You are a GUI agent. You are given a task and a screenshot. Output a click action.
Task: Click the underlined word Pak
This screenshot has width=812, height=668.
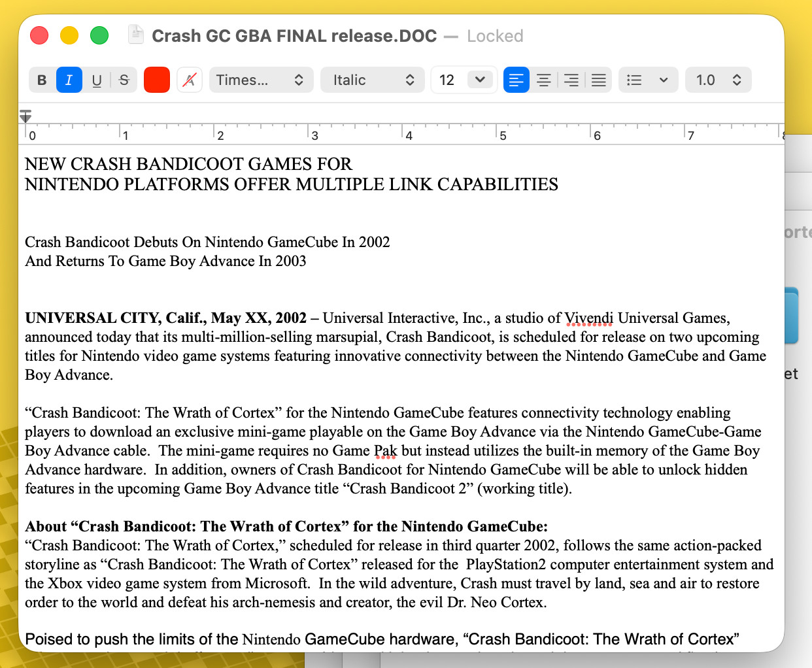(x=385, y=451)
